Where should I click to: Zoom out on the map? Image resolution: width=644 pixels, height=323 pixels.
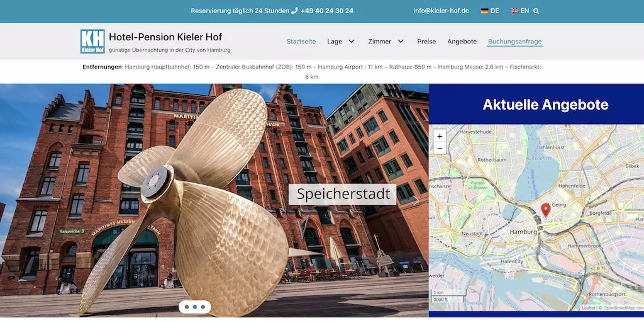point(440,148)
